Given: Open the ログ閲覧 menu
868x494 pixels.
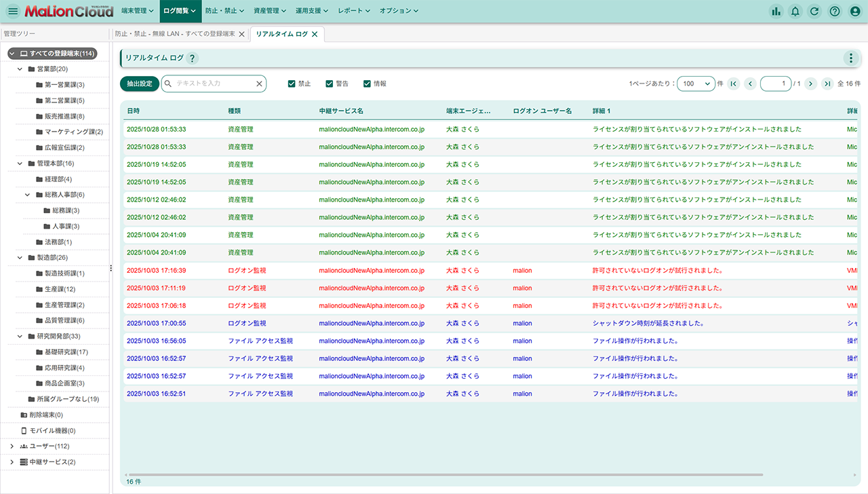Looking at the screenshot, I should pyautogui.click(x=180, y=11).
